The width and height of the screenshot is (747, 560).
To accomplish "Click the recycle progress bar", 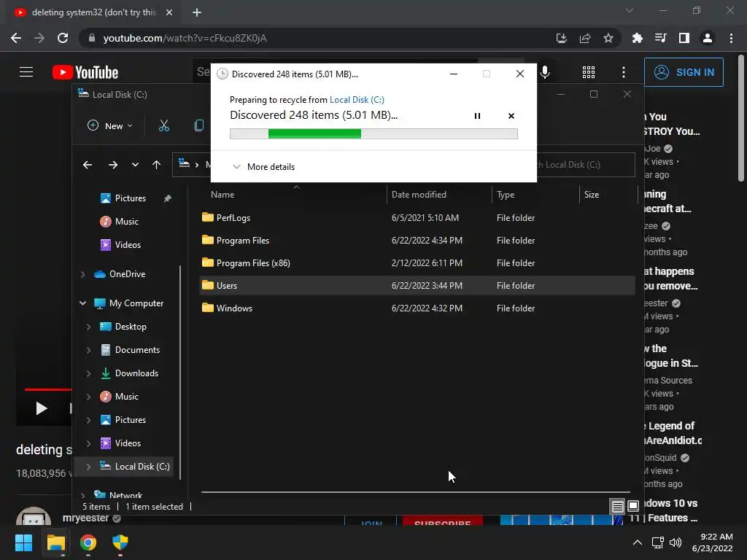I will [x=373, y=134].
